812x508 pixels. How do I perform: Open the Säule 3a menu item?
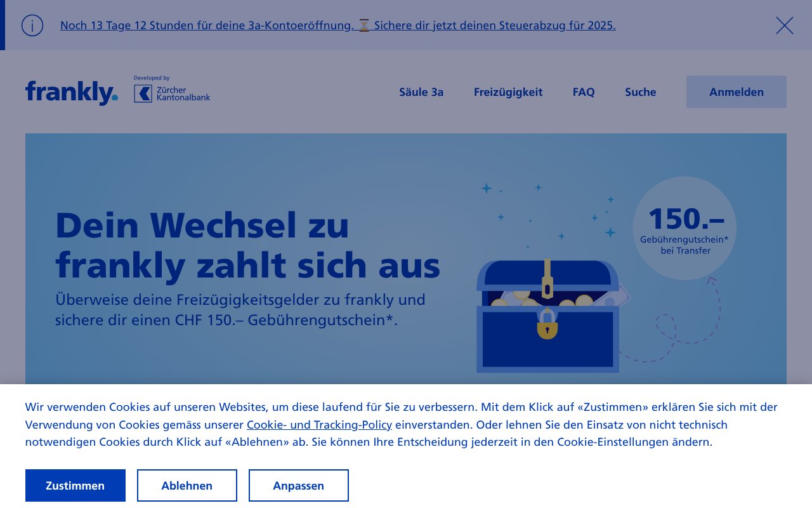[421, 92]
